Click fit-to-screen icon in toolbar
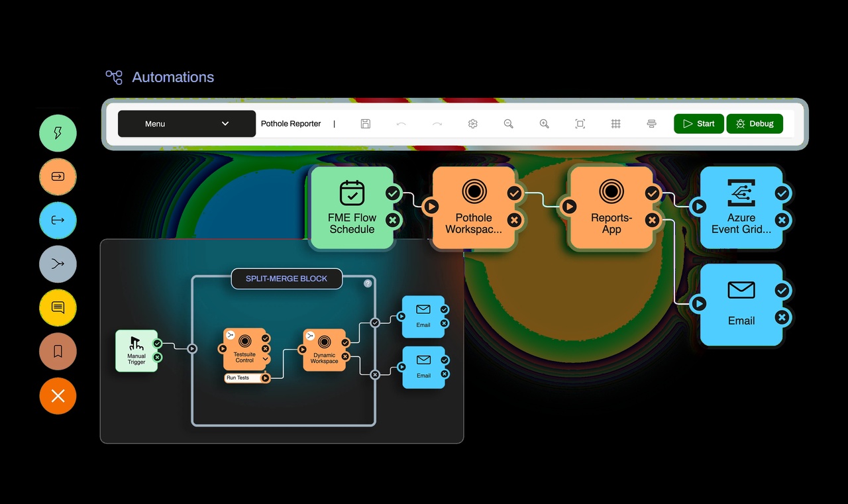 [580, 124]
